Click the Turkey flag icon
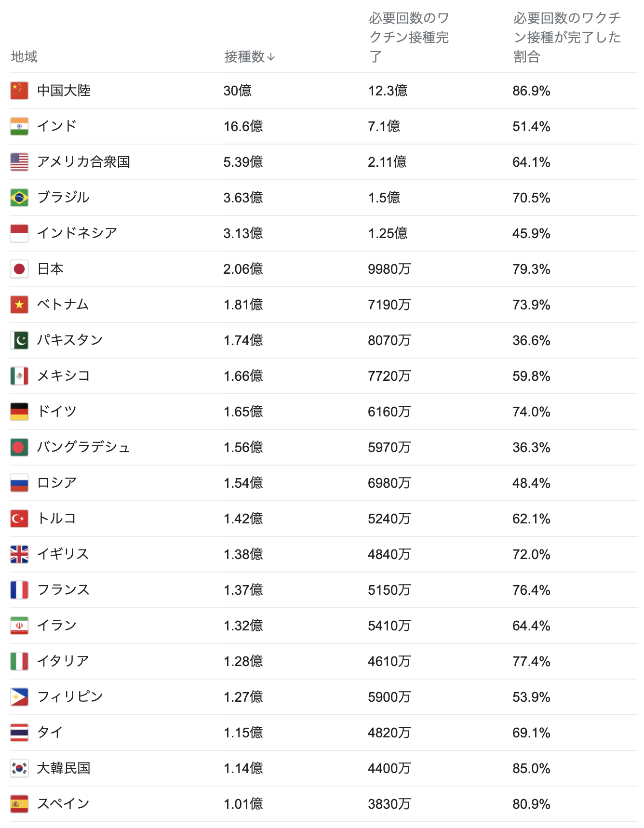 (x=19, y=519)
